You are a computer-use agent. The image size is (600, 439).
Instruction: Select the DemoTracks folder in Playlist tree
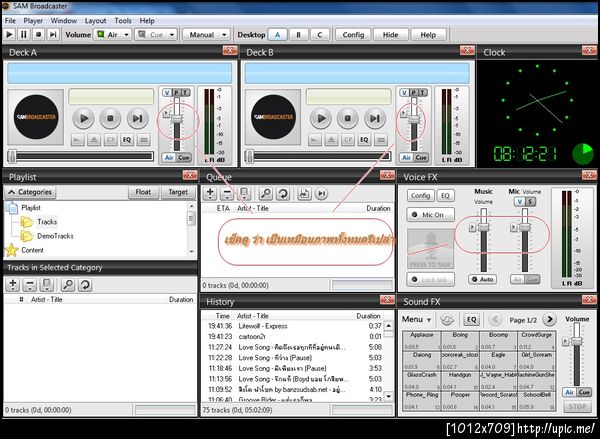click(x=55, y=235)
